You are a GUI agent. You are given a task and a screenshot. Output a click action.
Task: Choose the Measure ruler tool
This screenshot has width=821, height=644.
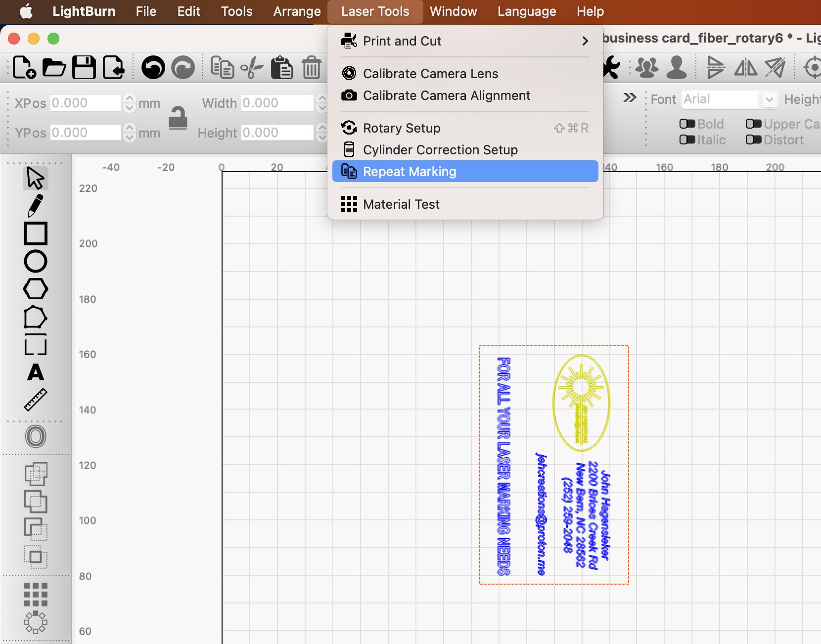coord(35,400)
